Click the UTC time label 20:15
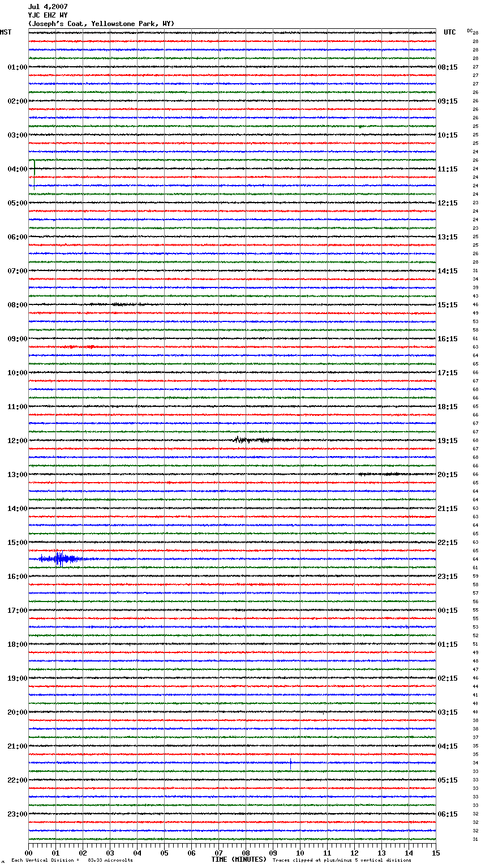 pos(448,475)
